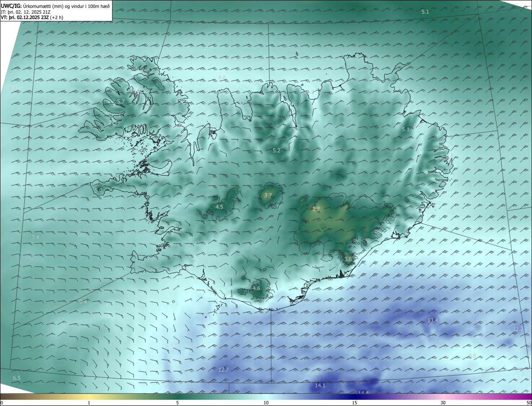Click the 13.4 value in the southeast sea
Image resolution: width=532 pixels, height=406 pixels.
pos(433,320)
